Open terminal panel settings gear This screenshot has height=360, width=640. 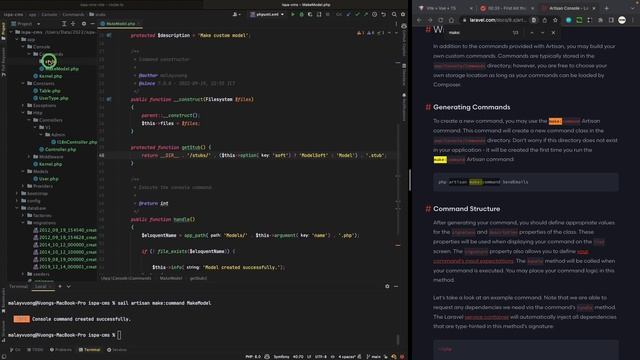(x=387, y=287)
